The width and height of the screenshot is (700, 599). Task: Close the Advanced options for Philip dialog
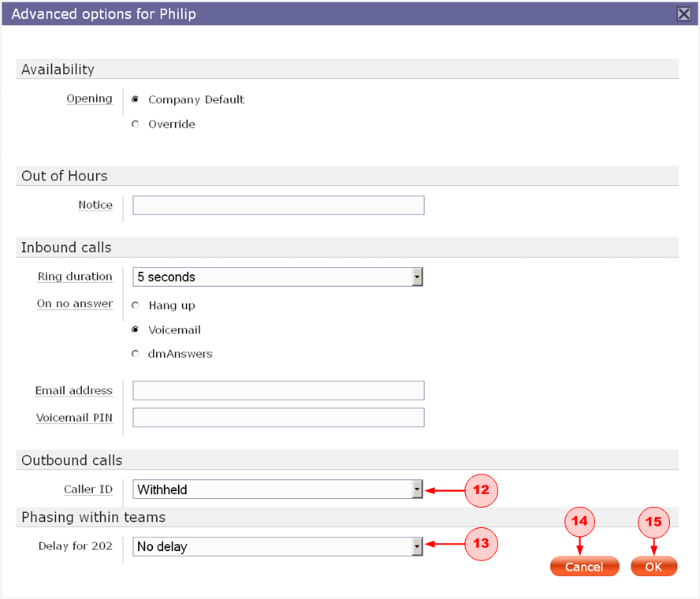point(683,14)
